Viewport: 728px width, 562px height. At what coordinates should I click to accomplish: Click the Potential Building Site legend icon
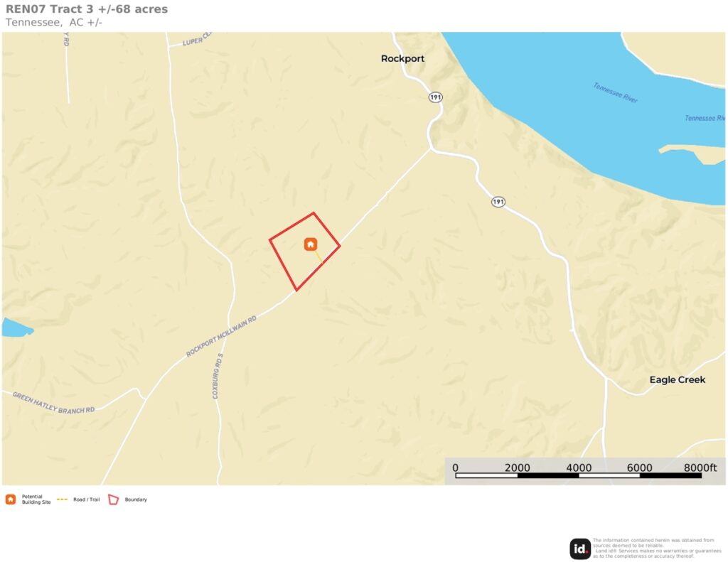click(x=11, y=499)
